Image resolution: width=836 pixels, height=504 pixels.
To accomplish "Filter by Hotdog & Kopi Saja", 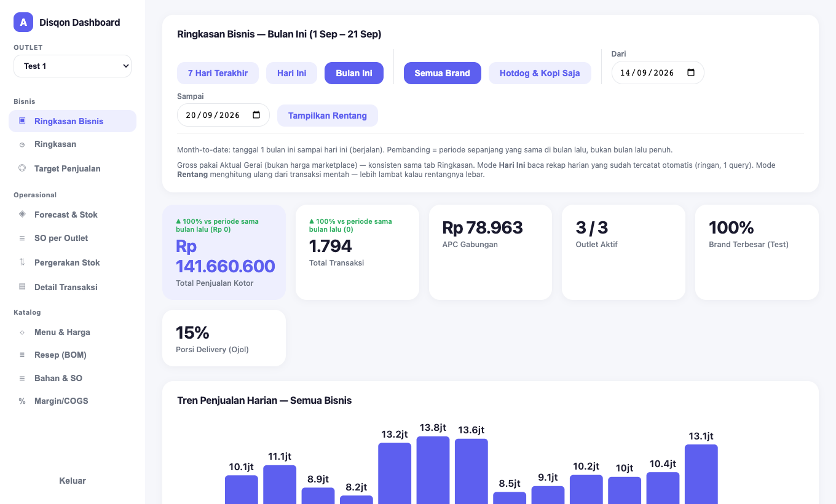I will pyautogui.click(x=540, y=73).
